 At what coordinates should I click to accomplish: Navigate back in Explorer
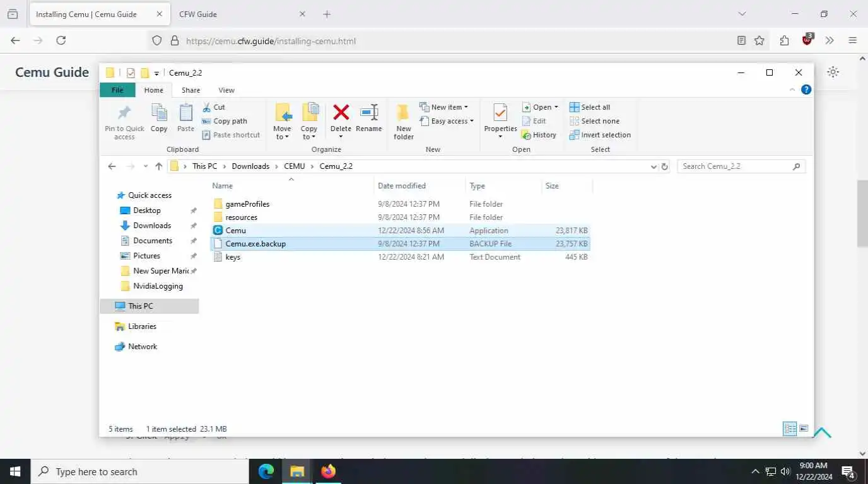pos(112,166)
